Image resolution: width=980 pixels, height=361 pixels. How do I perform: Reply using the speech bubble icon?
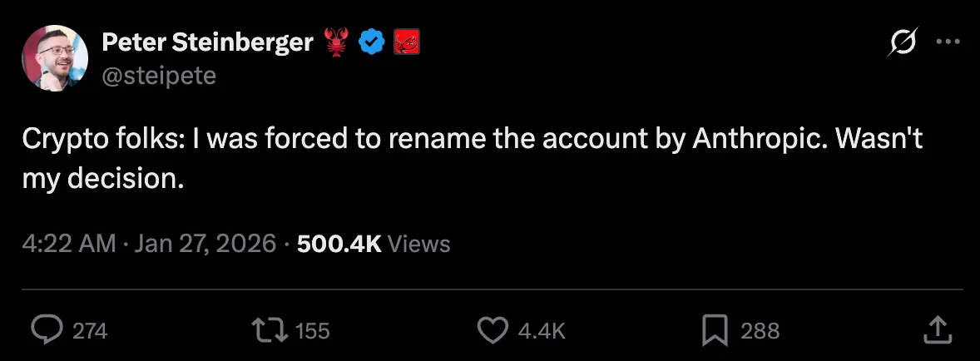point(47,330)
